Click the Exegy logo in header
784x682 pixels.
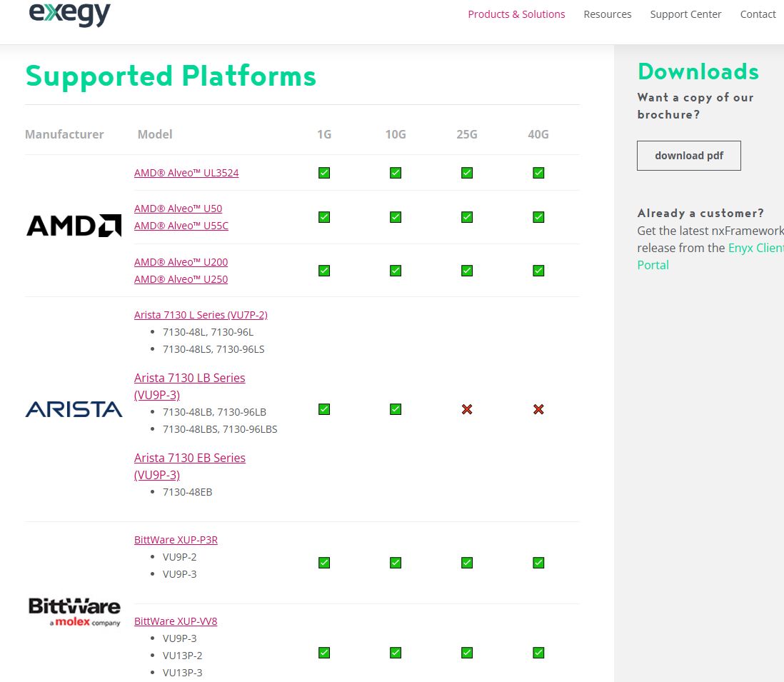coord(70,14)
